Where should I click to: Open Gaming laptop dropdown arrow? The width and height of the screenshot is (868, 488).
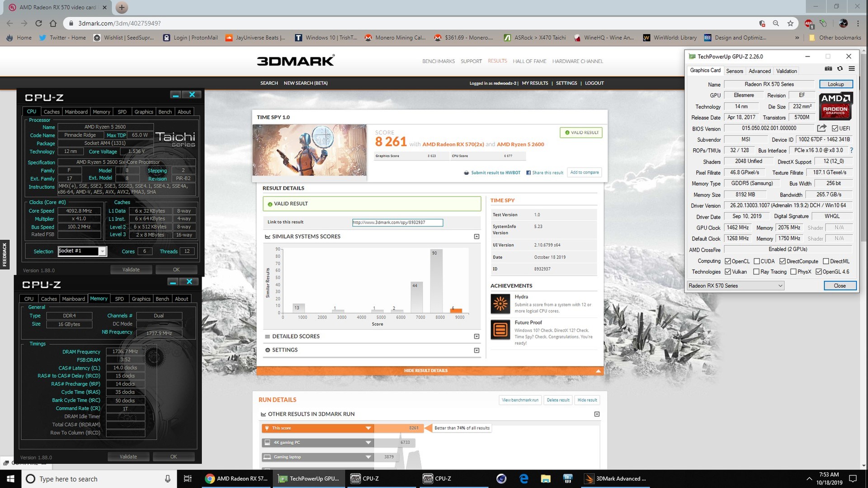point(368,457)
